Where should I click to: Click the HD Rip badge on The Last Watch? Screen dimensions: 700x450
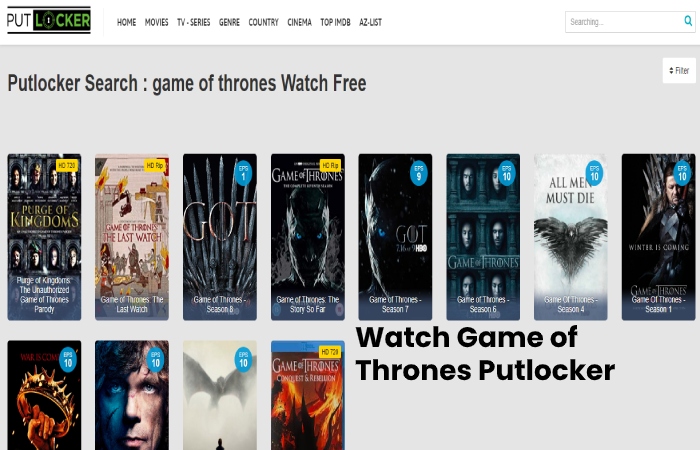click(x=155, y=165)
